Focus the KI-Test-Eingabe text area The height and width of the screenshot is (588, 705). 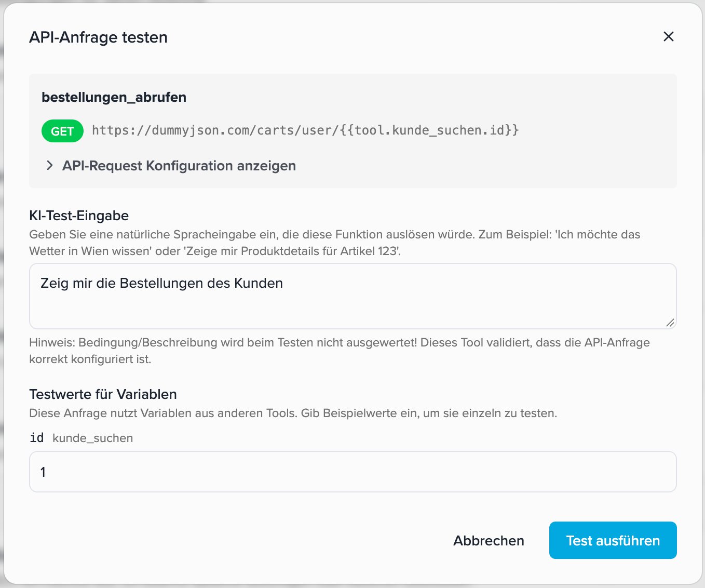tap(353, 296)
